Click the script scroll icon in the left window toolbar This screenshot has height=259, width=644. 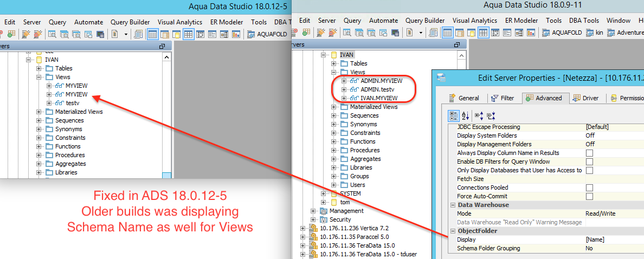click(x=138, y=34)
